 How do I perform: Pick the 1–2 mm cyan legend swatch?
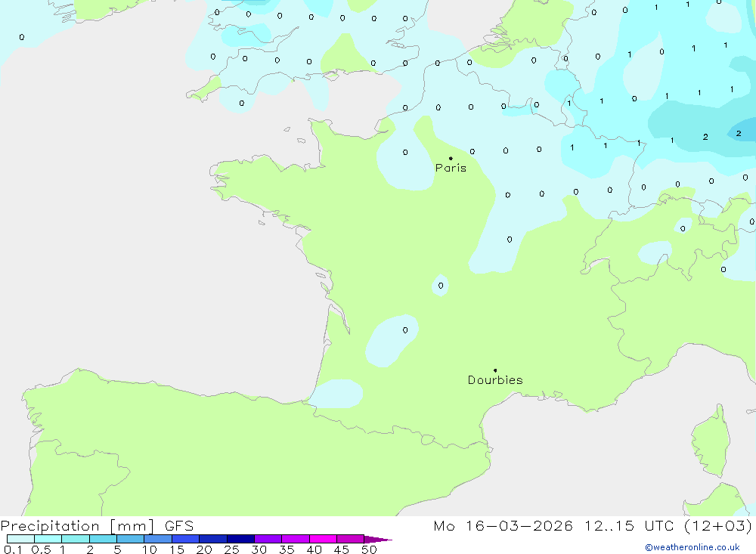(76, 539)
